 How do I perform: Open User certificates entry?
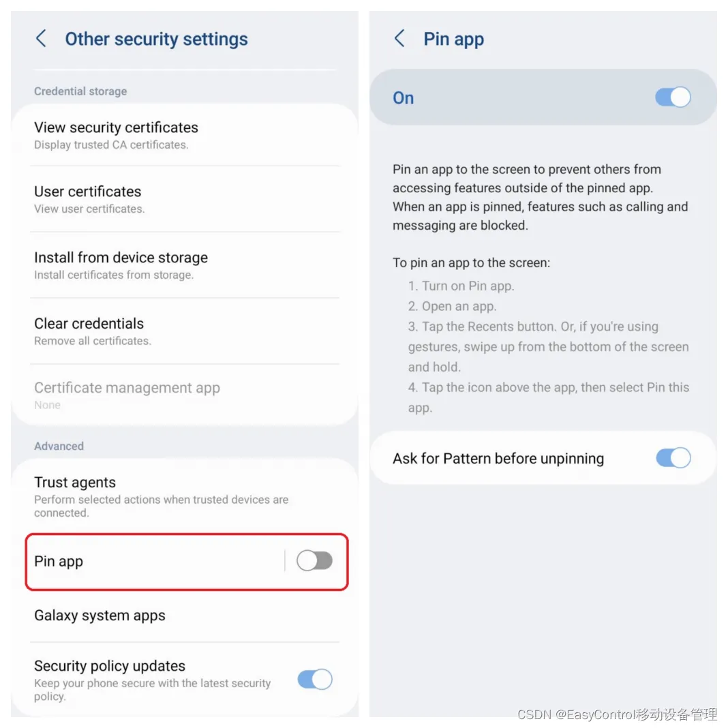(185, 199)
